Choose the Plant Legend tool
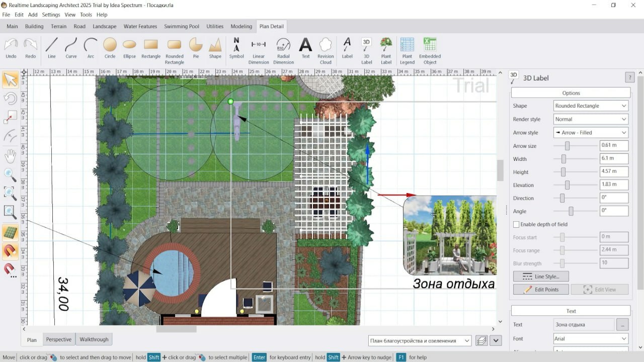 [407, 51]
